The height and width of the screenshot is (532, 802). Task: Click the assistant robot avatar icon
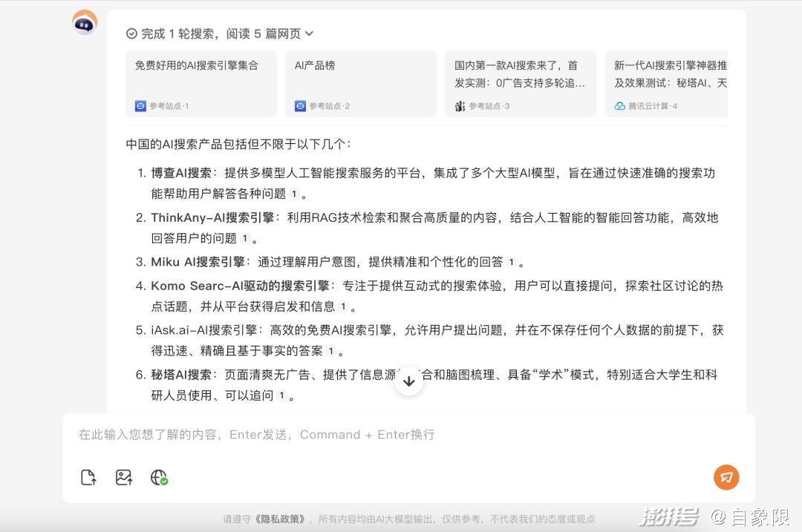85,22
